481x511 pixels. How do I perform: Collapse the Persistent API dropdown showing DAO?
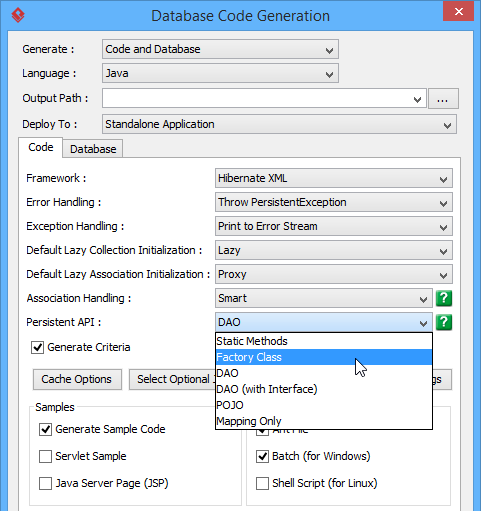point(324,322)
